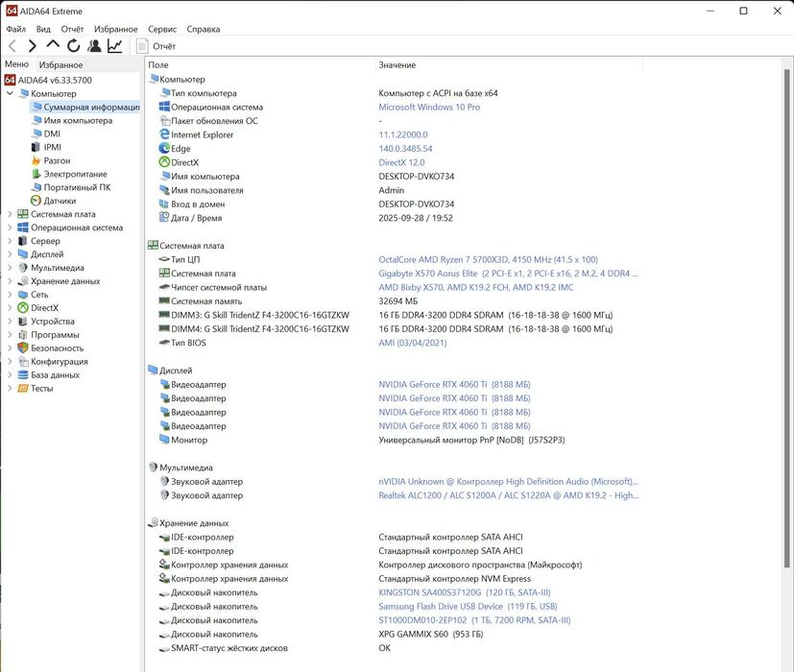Click the Refresh toolbar icon
This screenshot has width=794, height=672.
[73, 46]
